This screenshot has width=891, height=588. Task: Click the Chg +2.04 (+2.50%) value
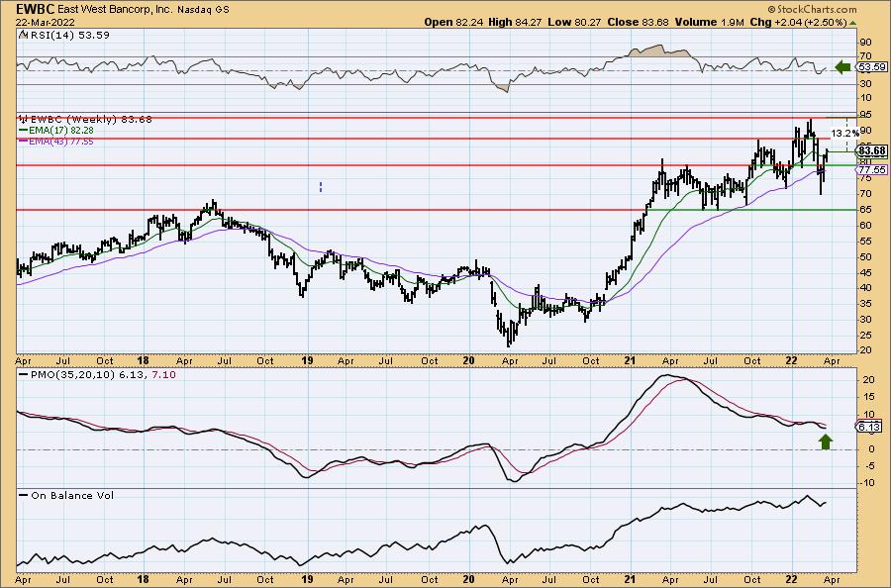point(798,22)
